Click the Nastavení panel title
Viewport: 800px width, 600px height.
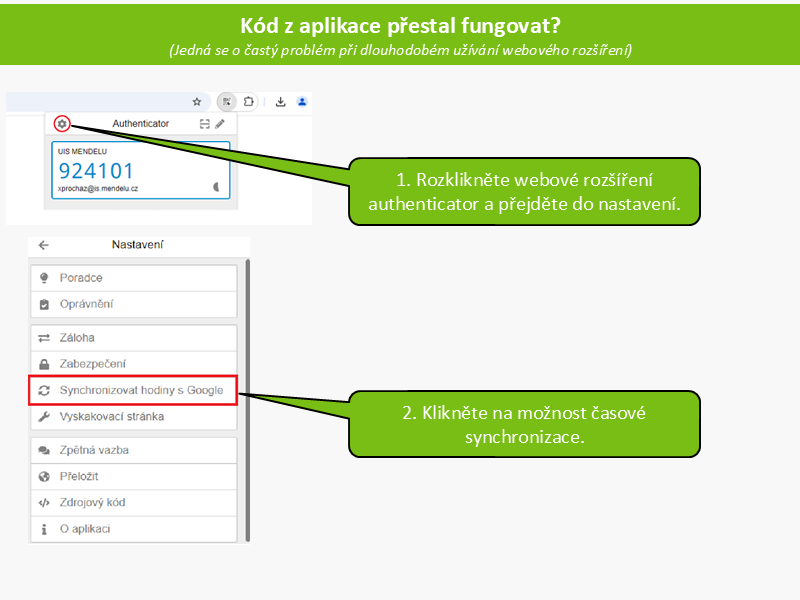(138, 245)
